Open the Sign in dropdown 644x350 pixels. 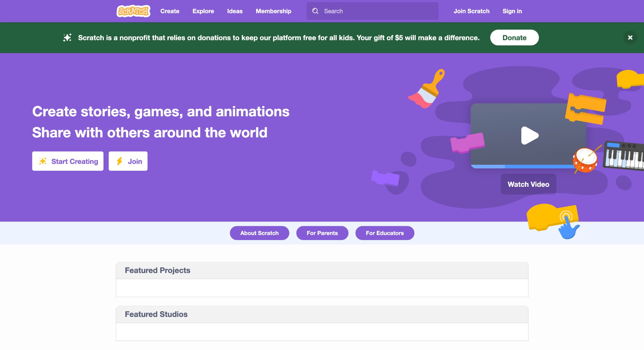click(512, 11)
